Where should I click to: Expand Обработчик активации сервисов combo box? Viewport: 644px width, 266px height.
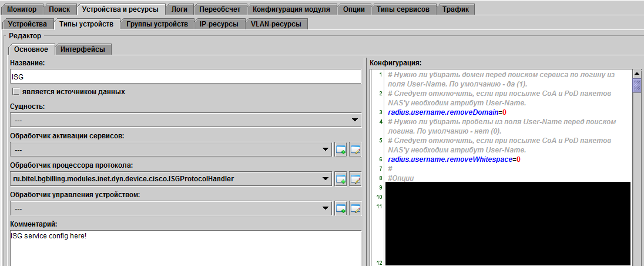[171, 149]
